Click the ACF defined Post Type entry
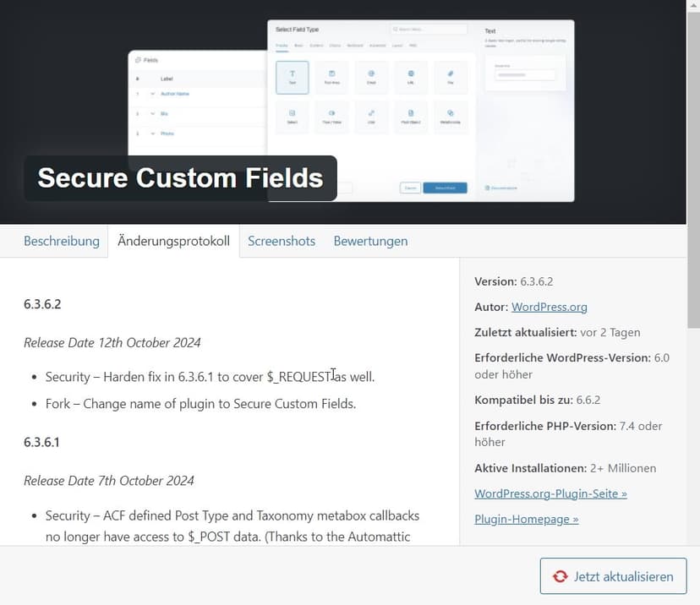Viewport: 700px width, 605px height. pyautogui.click(x=232, y=526)
